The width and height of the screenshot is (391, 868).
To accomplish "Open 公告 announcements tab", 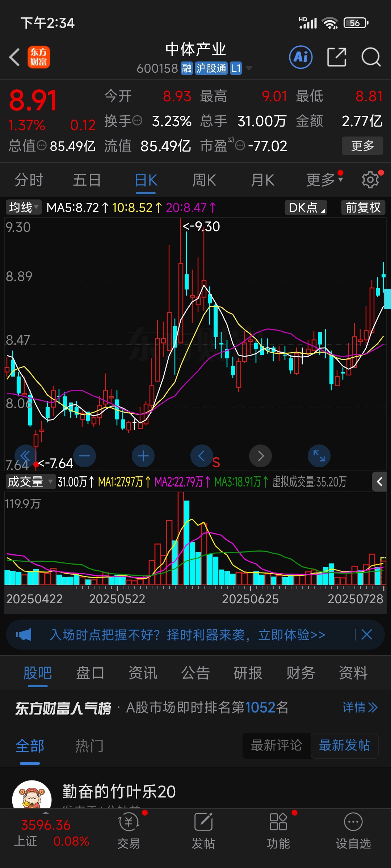I will pos(195,673).
